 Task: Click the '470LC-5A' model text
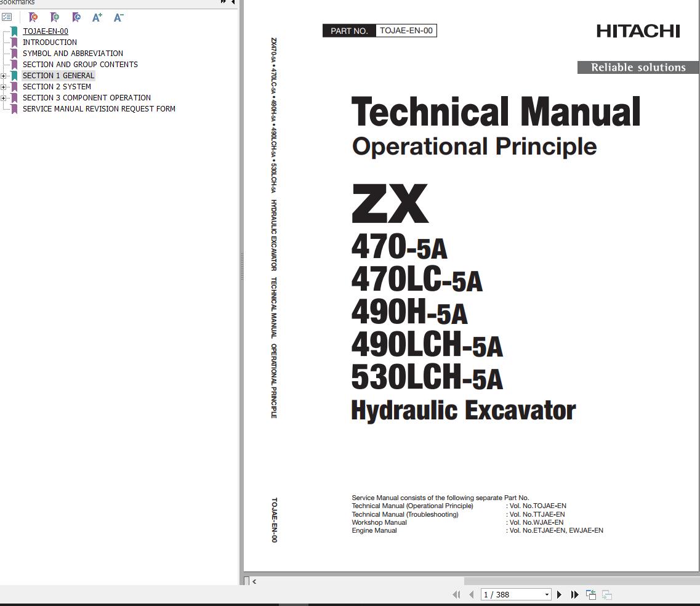pyautogui.click(x=417, y=278)
